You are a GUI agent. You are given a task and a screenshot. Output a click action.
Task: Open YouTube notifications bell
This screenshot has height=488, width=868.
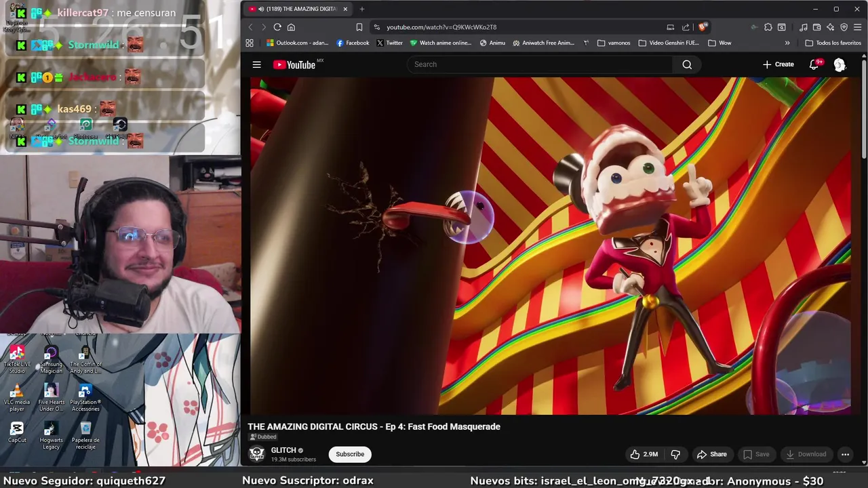click(814, 64)
